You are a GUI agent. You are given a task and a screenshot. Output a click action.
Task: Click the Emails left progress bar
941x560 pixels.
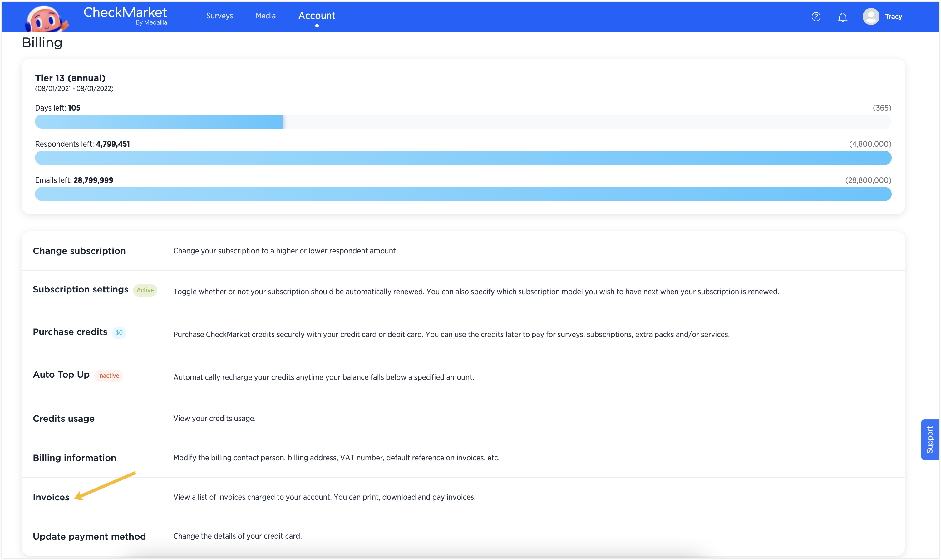463,194
